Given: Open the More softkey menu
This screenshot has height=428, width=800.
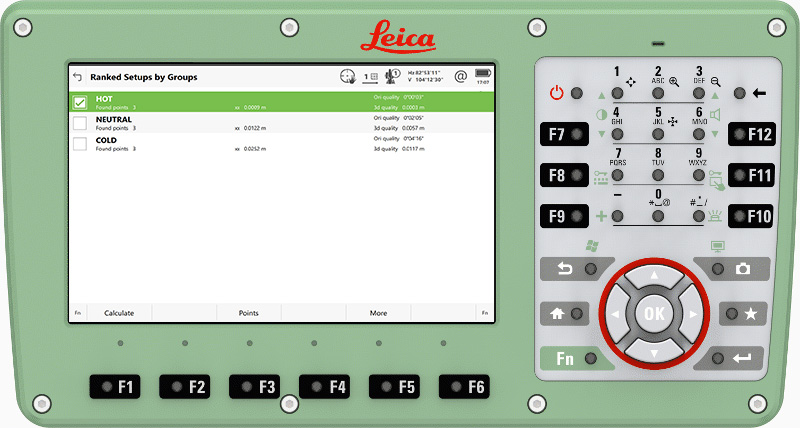Looking at the screenshot, I should (378, 313).
